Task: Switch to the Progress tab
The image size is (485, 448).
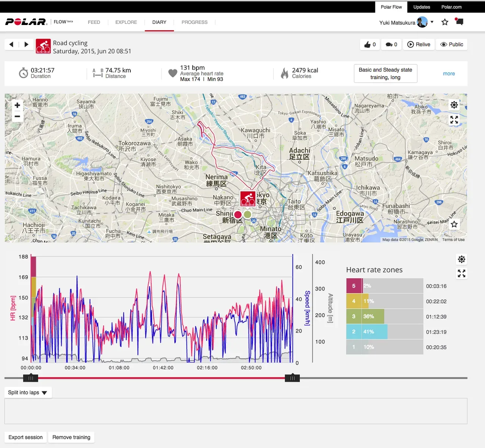Action: [194, 22]
